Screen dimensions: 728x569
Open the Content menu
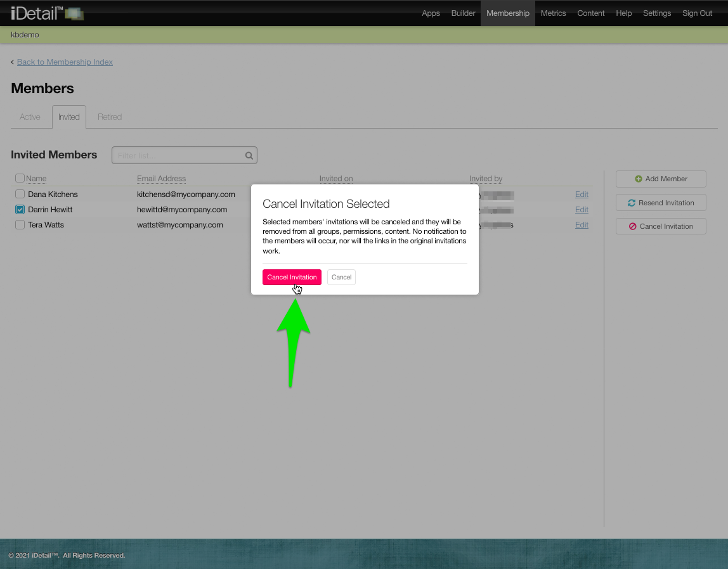point(590,13)
